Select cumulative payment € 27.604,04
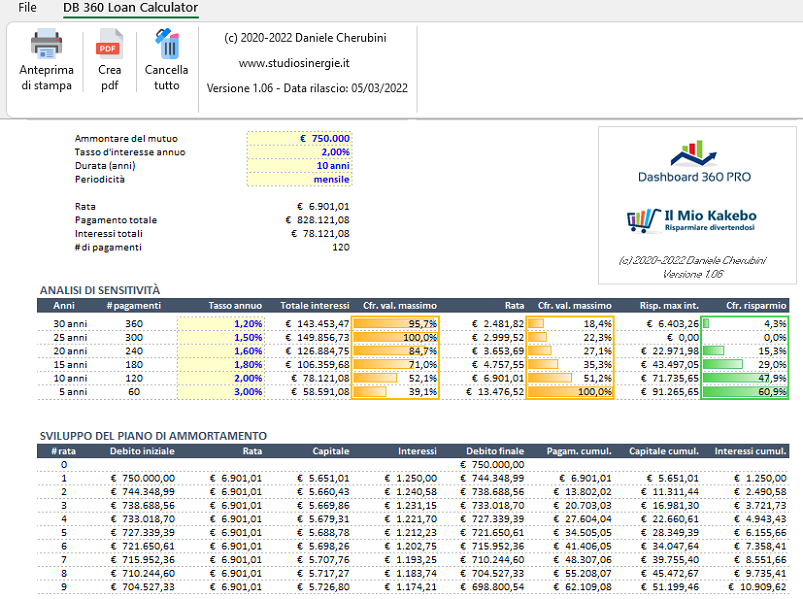The image size is (803, 599). point(582,519)
